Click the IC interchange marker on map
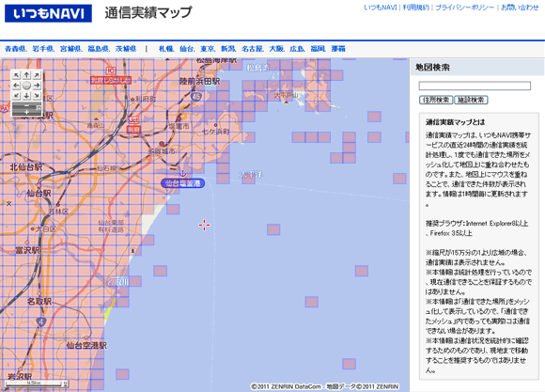The width and height of the screenshot is (545, 392). [x=111, y=71]
